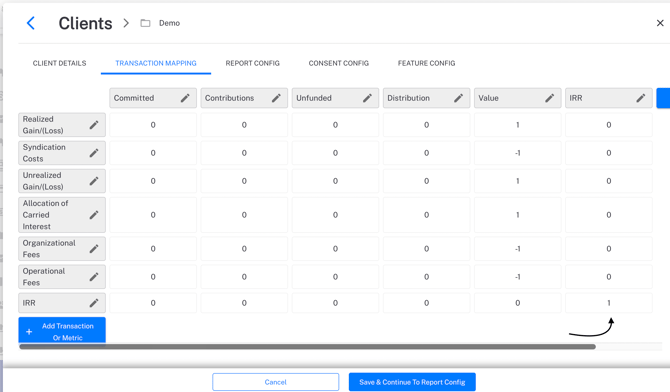670x392 pixels.
Task: Click the Distribution column header label
Action: (408, 98)
